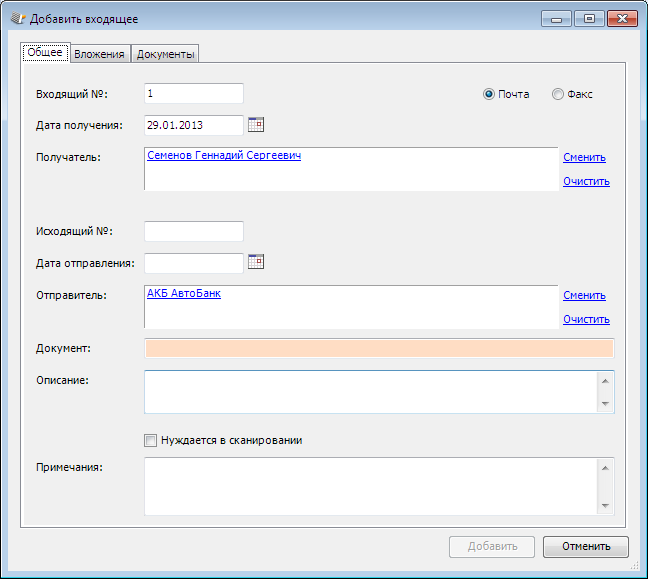Image resolution: width=648 pixels, height=579 pixels.
Task: Select the Общее tab
Action: tap(45, 53)
